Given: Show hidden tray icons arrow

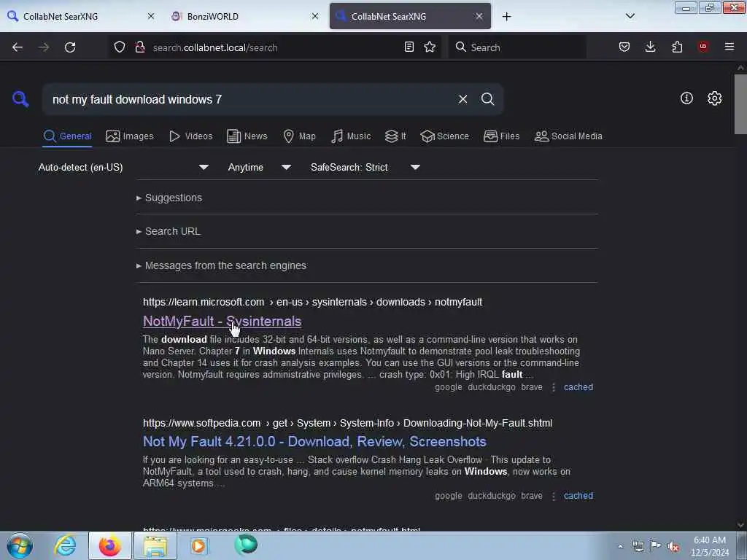Looking at the screenshot, I should [x=620, y=546].
